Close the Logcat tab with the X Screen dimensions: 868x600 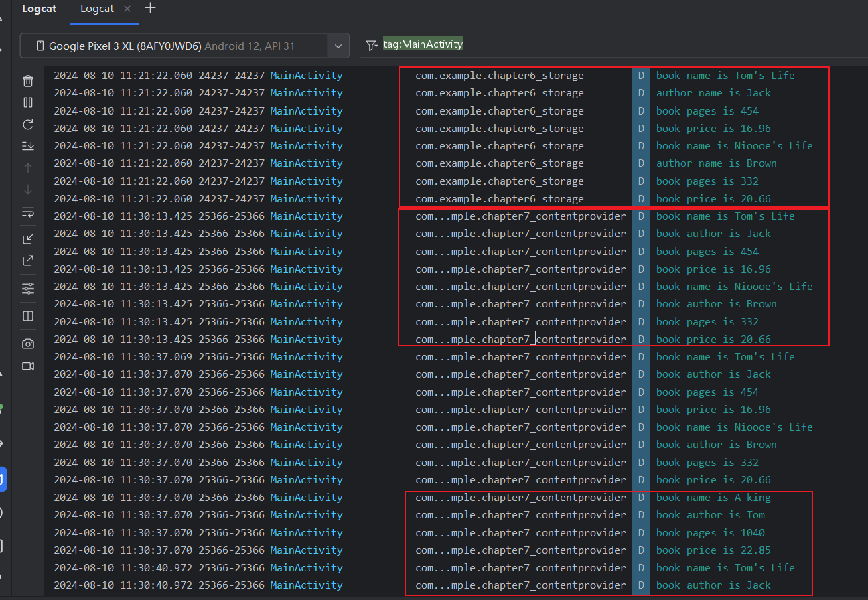pyautogui.click(x=127, y=9)
